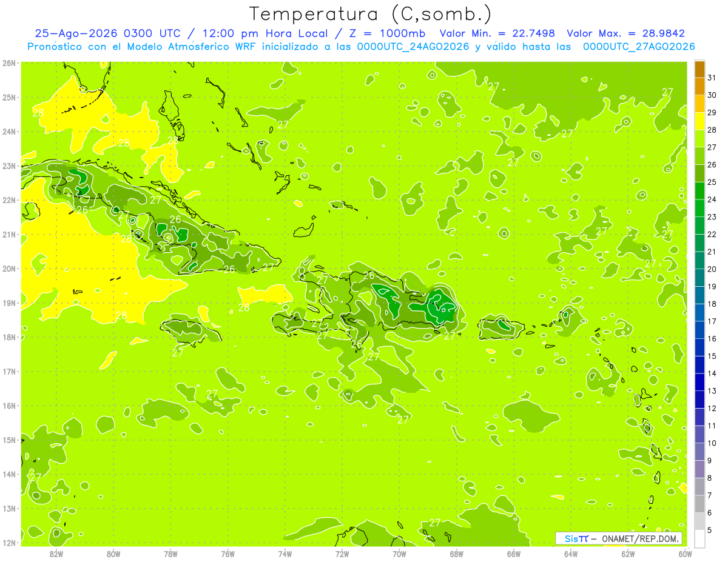Image resolution: width=728 pixels, height=562 pixels.
Task: Click the '82W' longitude axis label
Action: [56, 554]
